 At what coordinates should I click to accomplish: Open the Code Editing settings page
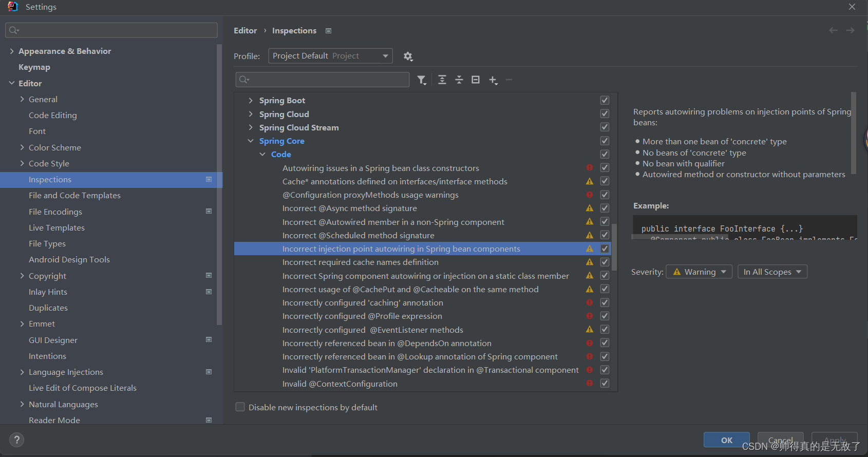(x=53, y=115)
